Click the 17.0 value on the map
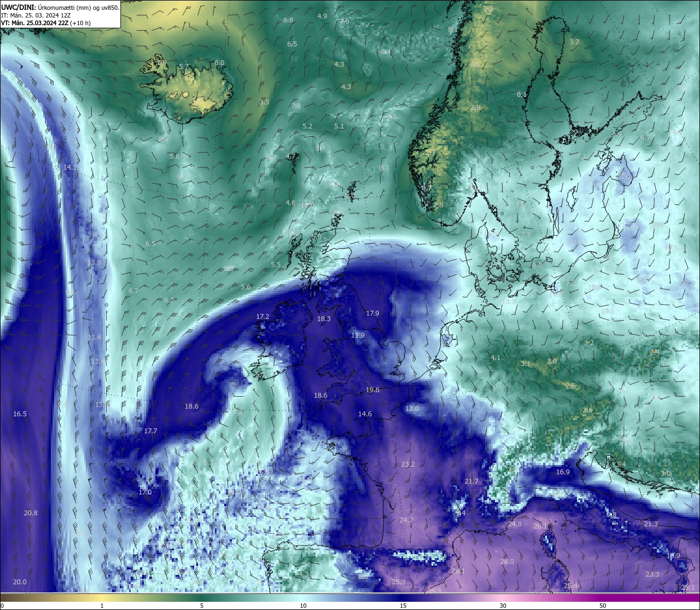The height and width of the screenshot is (610, 700). coord(145,492)
